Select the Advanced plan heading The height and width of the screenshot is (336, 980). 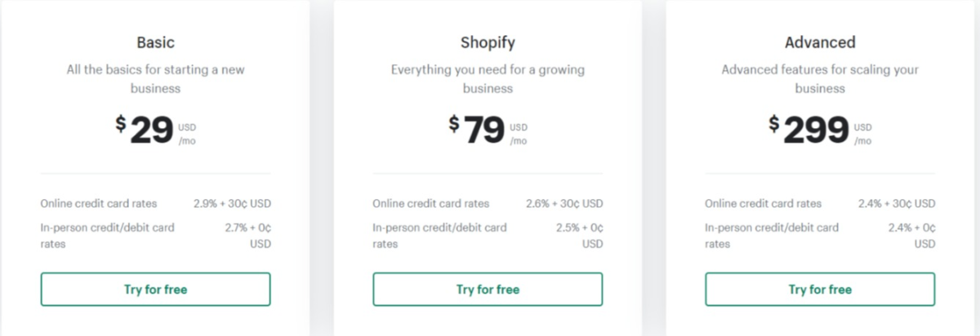pyautogui.click(x=820, y=42)
